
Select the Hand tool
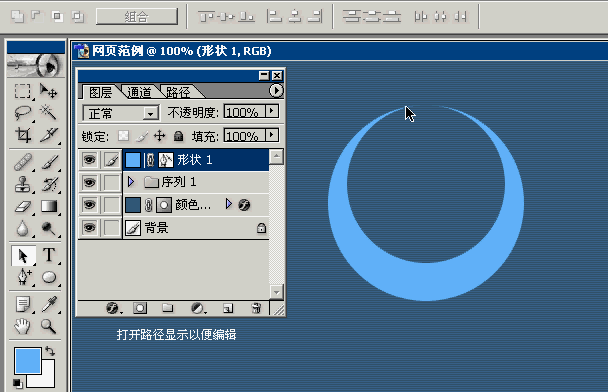[x=22, y=326]
